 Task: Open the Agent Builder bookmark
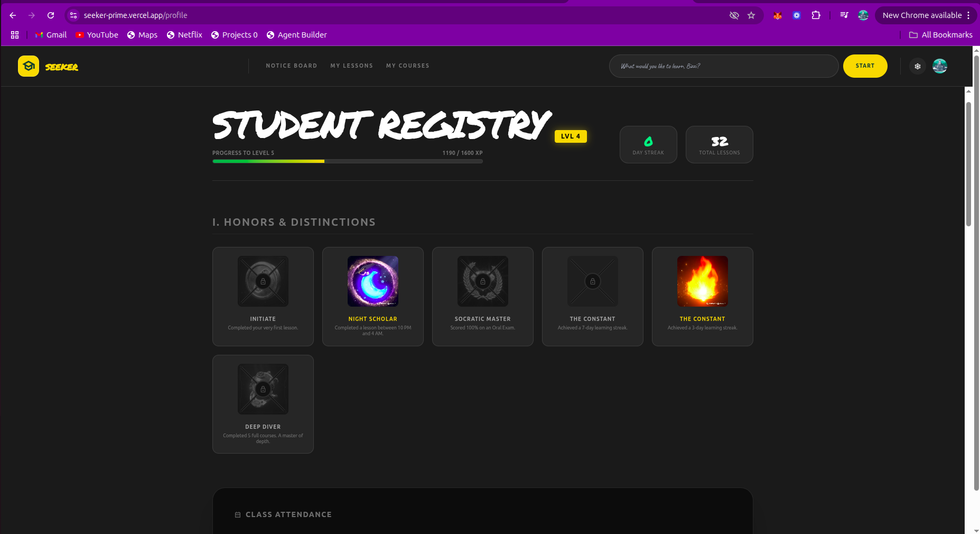click(296, 35)
